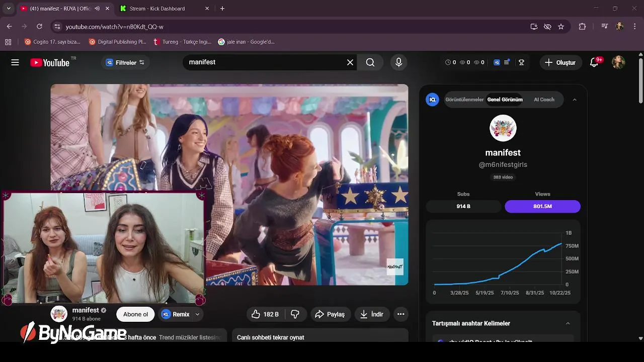Open the vidIQ trophy icon
Screen dimensions: 644x362
click(x=522, y=62)
